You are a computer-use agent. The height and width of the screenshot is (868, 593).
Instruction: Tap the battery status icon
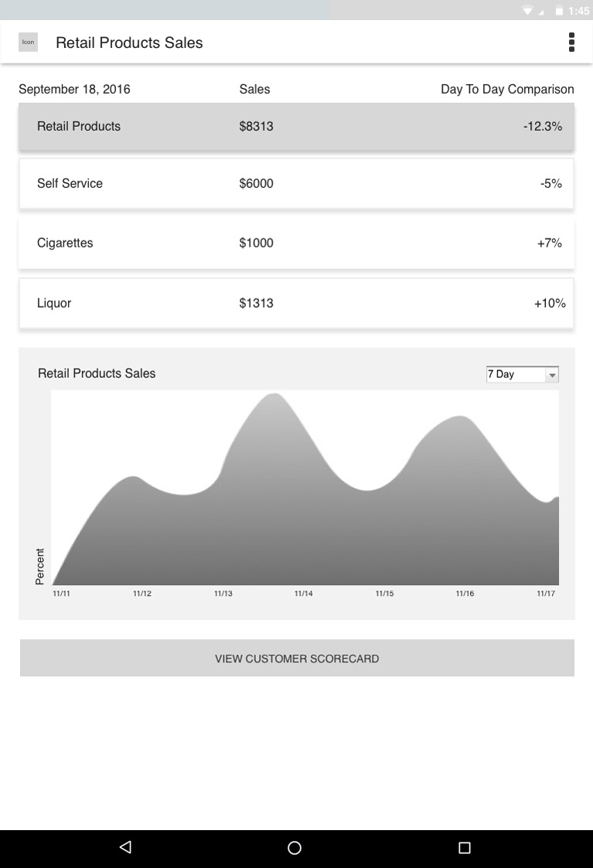click(x=559, y=11)
